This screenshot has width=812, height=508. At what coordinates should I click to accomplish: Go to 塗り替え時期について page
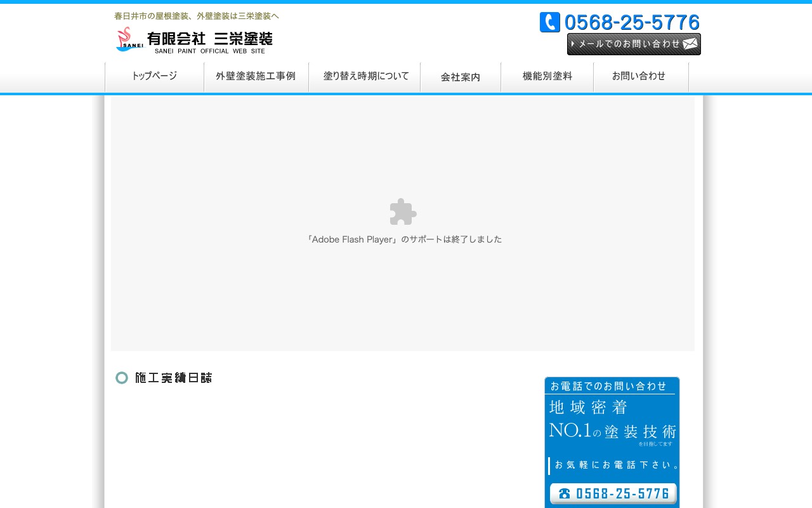coord(365,77)
